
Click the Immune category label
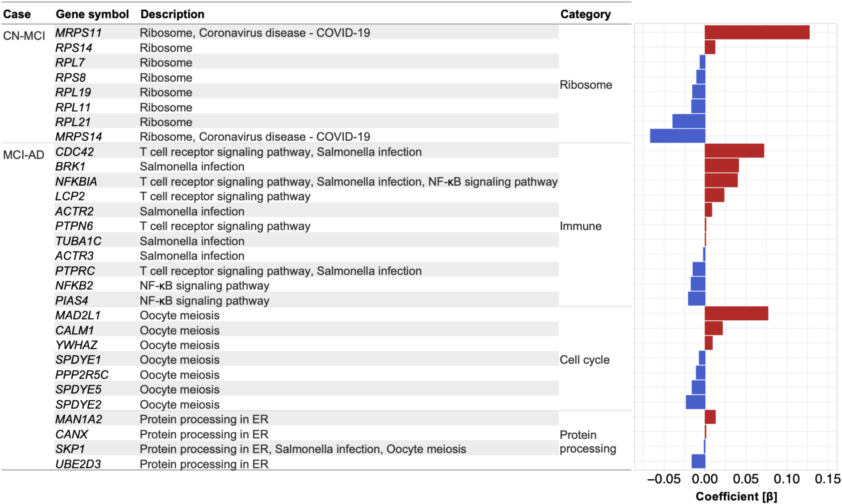point(580,226)
